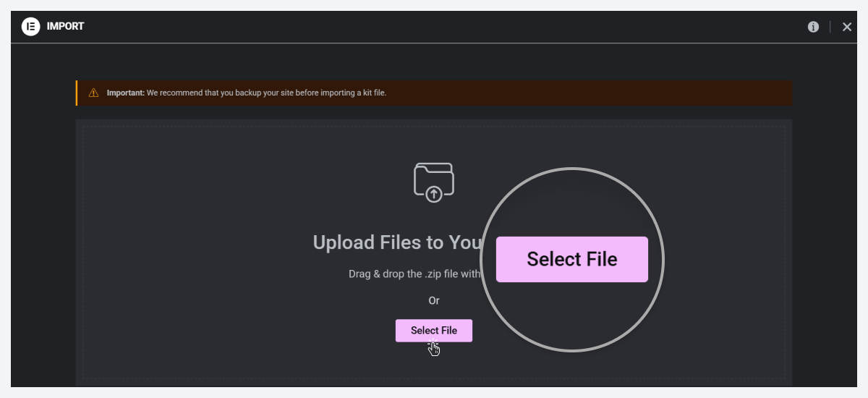Viewport: 868px width, 398px height.
Task: Click the enlarged Select File button in the magnifier
Action: [571, 259]
